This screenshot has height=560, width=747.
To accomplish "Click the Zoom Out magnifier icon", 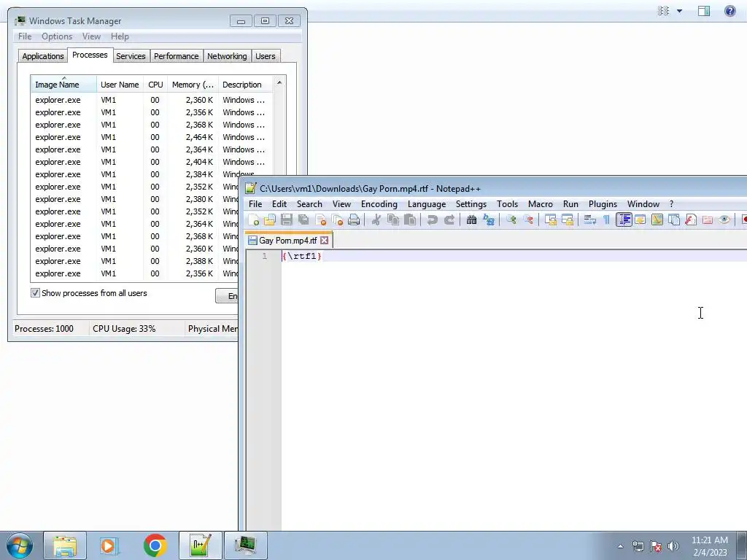I will (x=528, y=219).
